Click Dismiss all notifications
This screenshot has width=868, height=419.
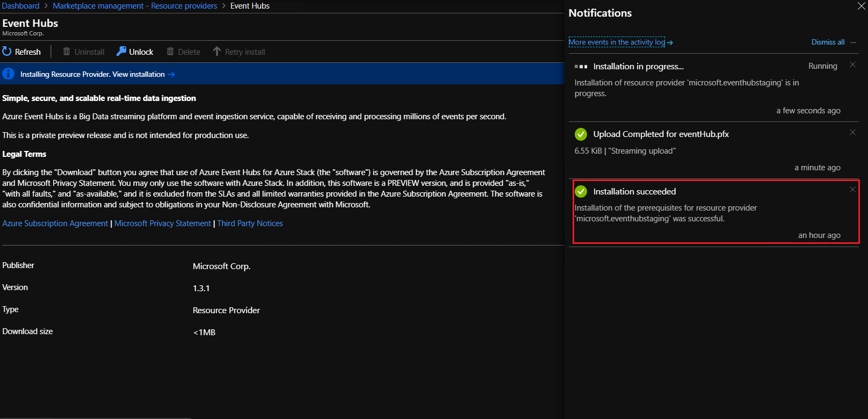[x=828, y=42]
